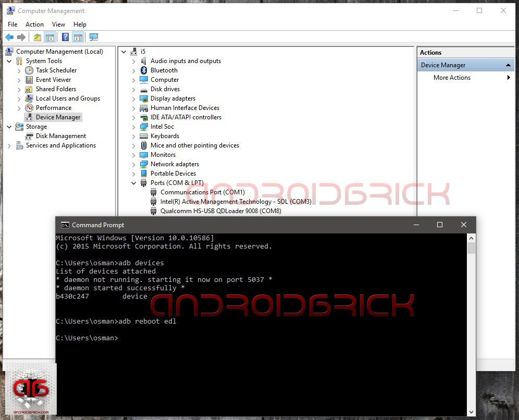
Task: Collapse the Device Manager actions header
Action: point(508,65)
